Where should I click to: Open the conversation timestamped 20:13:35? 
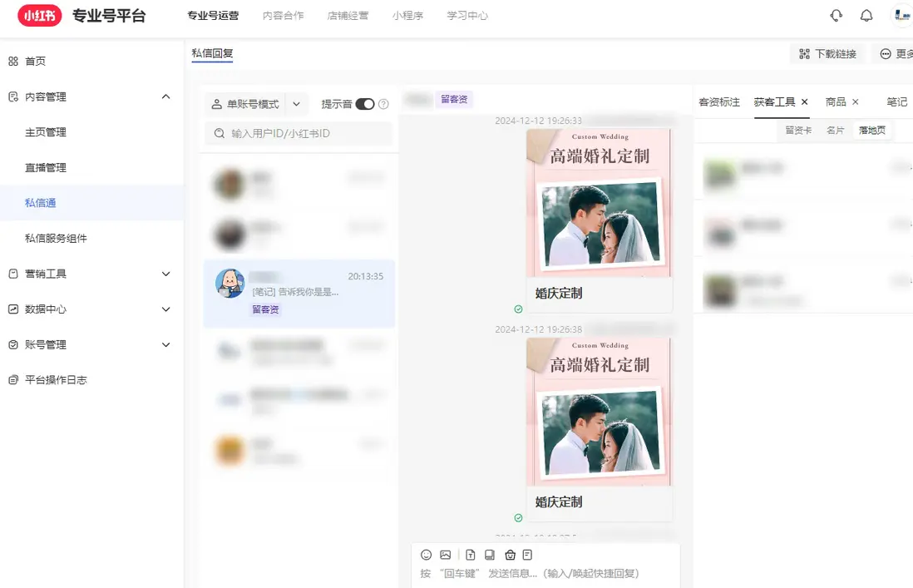[299, 294]
